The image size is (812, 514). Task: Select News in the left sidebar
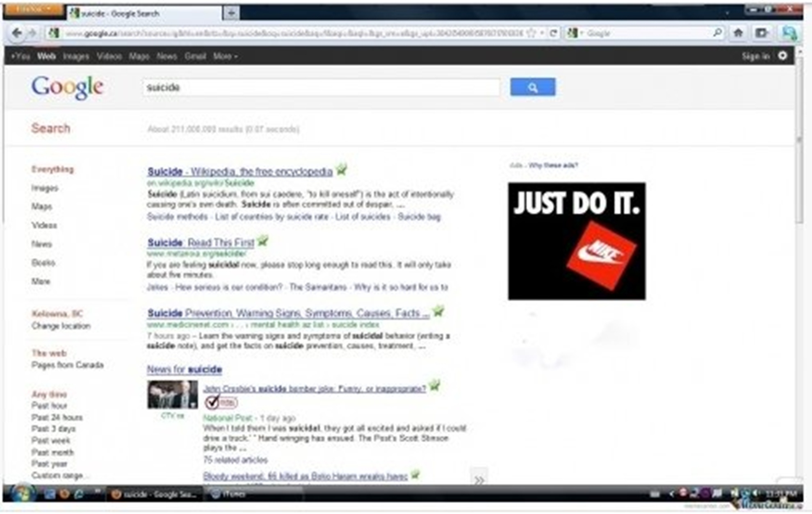[x=41, y=244]
